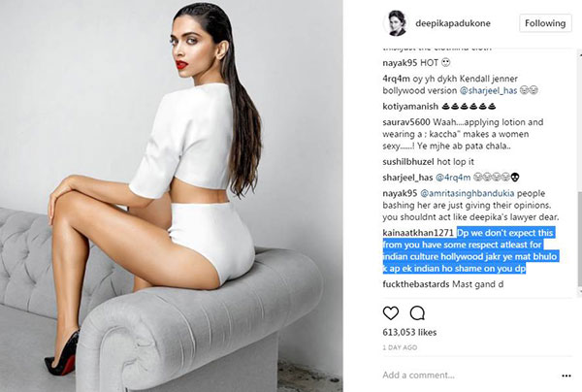Open comments via speech bubble icon
The image size is (582, 392).
tap(417, 313)
